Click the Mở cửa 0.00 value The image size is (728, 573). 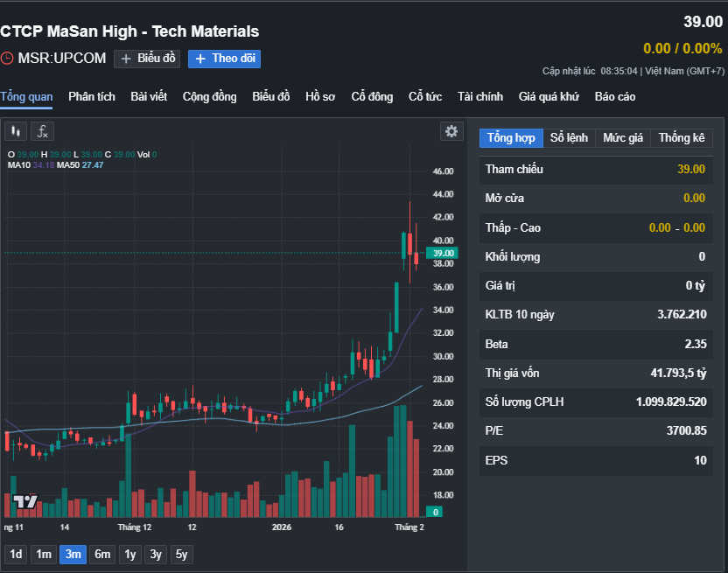694,198
